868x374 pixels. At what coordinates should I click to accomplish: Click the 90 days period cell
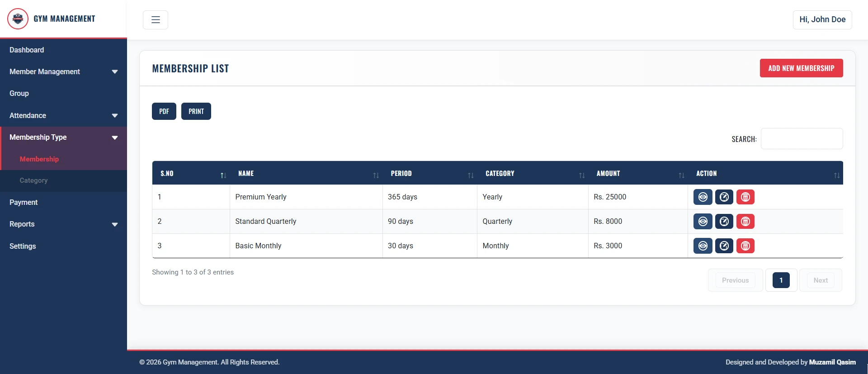tap(429, 221)
